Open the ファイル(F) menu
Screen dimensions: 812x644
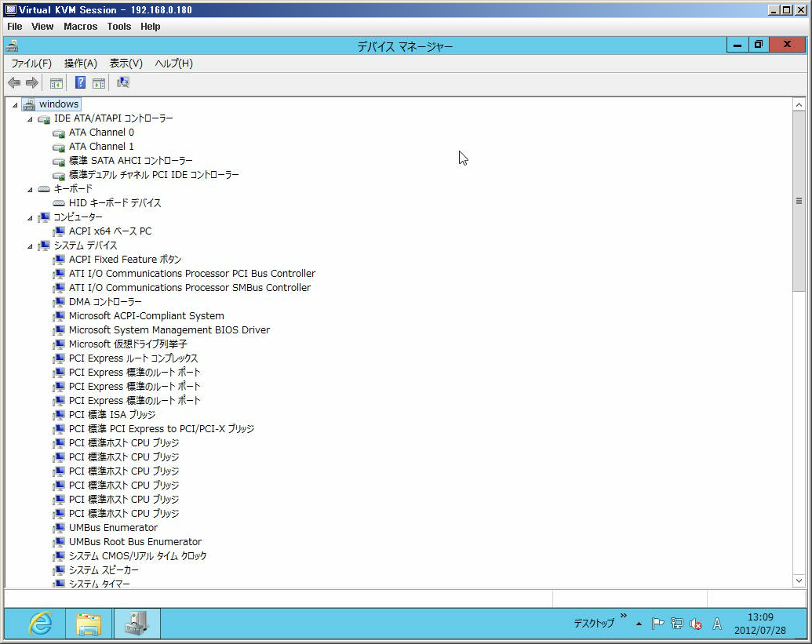pyautogui.click(x=31, y=64)
